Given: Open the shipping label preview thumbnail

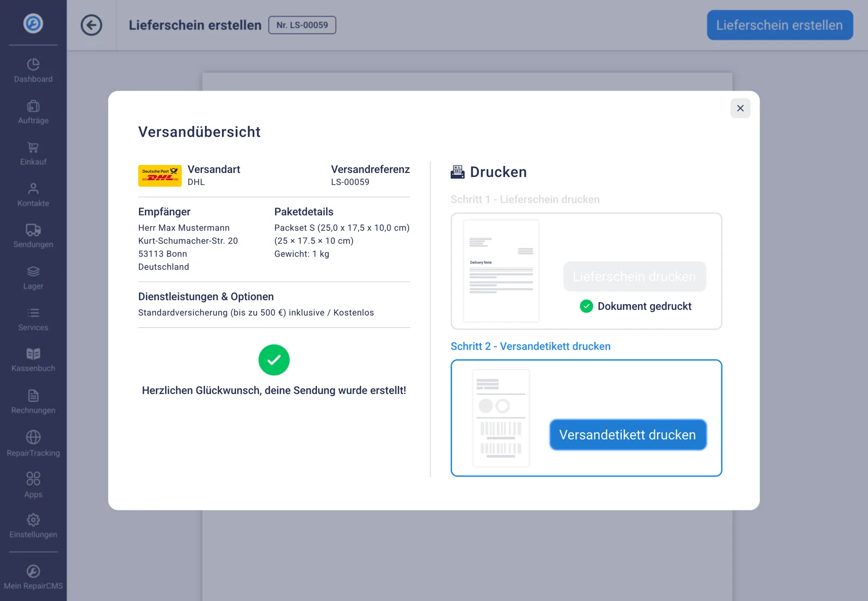Looking at the screenshot, I should (501, 418).
